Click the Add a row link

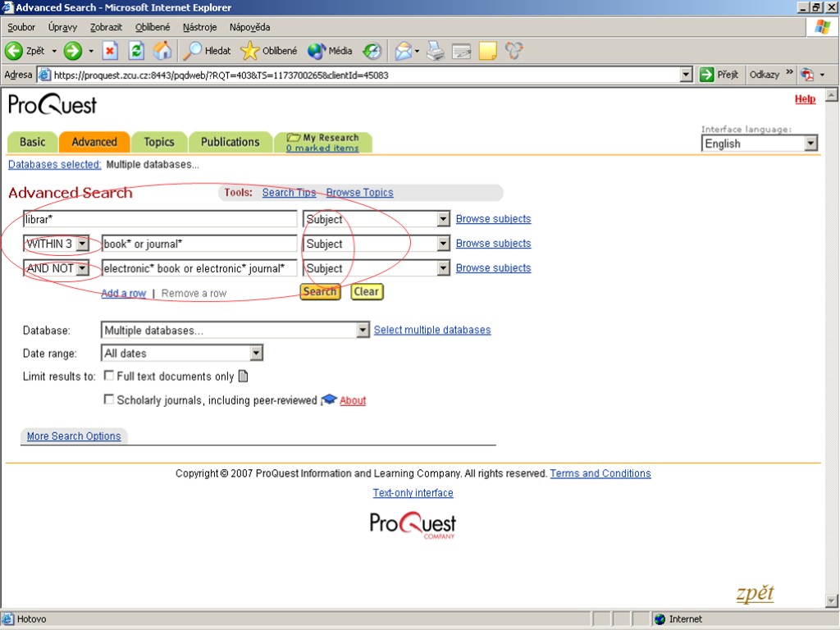124,293
